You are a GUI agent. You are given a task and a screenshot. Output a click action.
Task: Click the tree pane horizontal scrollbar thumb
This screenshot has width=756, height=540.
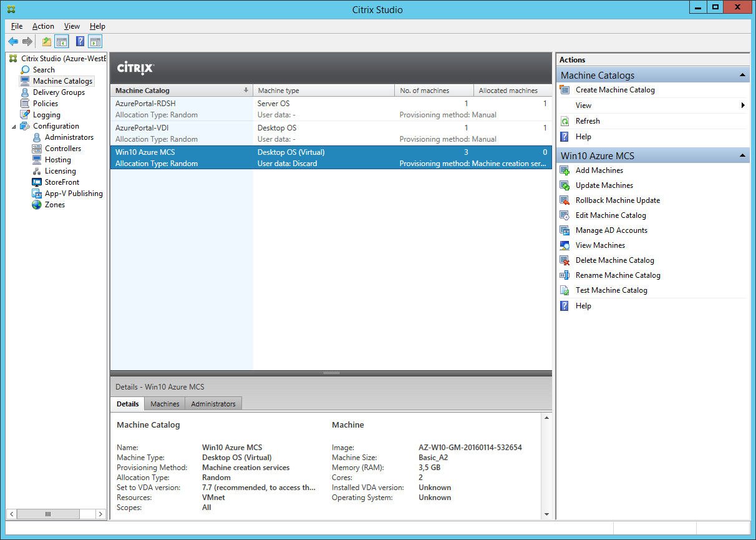(48, 514)
